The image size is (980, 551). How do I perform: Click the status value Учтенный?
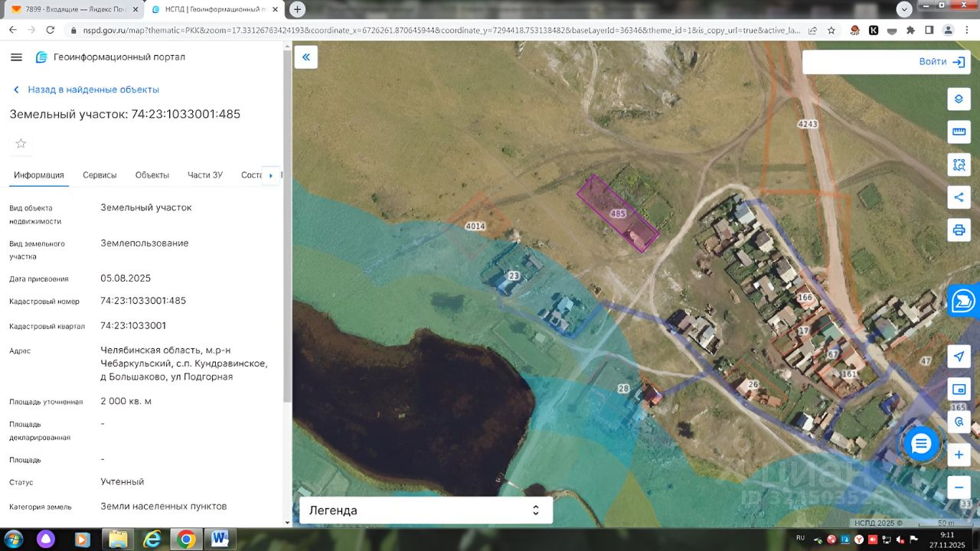pos(122,482)
